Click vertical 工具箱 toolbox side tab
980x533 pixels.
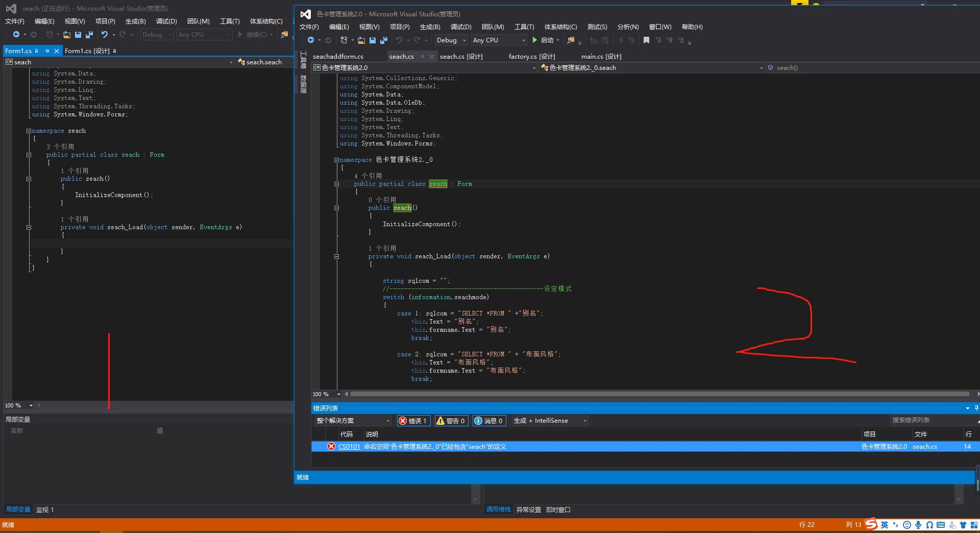click(303, 60)
